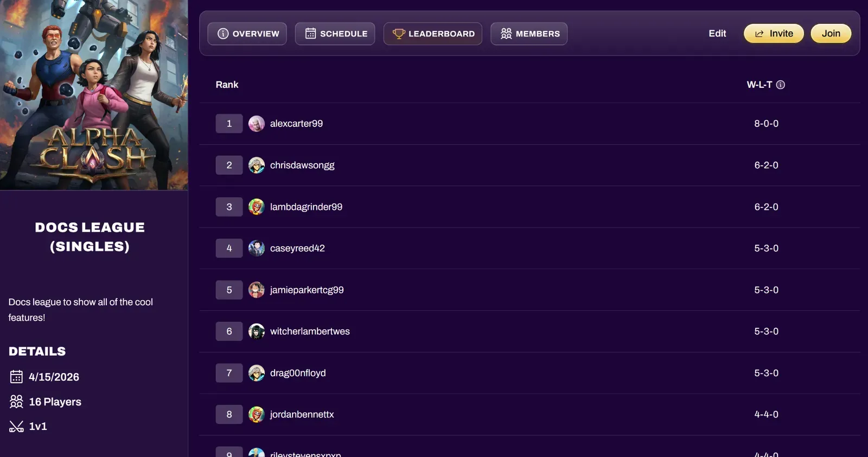Image resolution: width=868 pixels, height=457 pixels.
Task: Click the share arrow icon on the Invite button
Action: (x=759, y=33)
